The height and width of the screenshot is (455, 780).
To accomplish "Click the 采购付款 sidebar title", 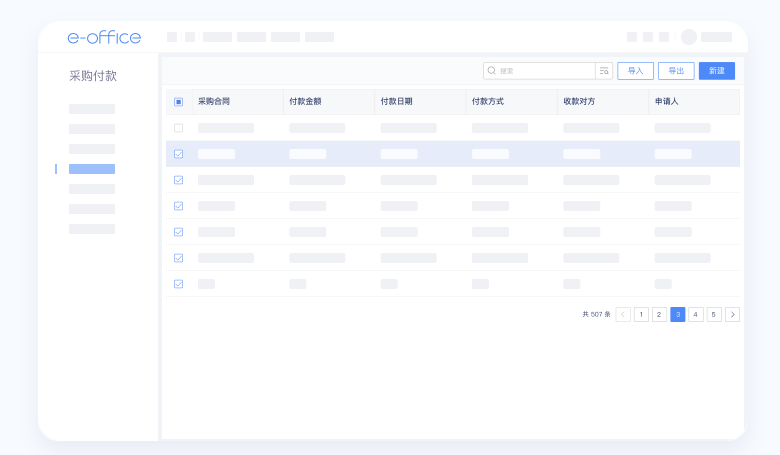I will (93, 76).
